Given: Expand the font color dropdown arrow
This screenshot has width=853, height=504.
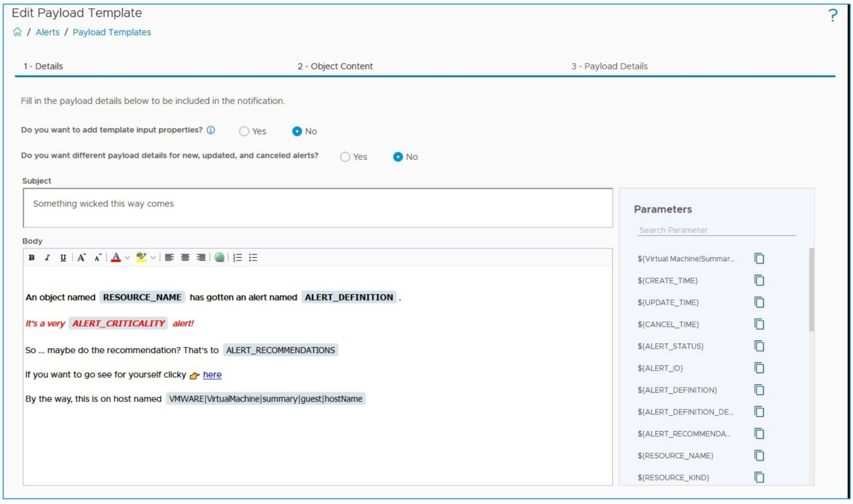Looking at the screenshot, I should [x=127, y=258].
